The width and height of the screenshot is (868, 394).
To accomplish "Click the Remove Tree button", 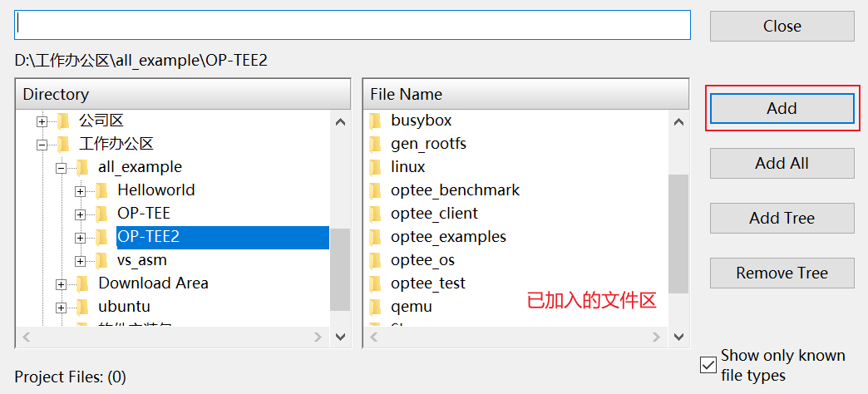I will [x=782, y=273].
